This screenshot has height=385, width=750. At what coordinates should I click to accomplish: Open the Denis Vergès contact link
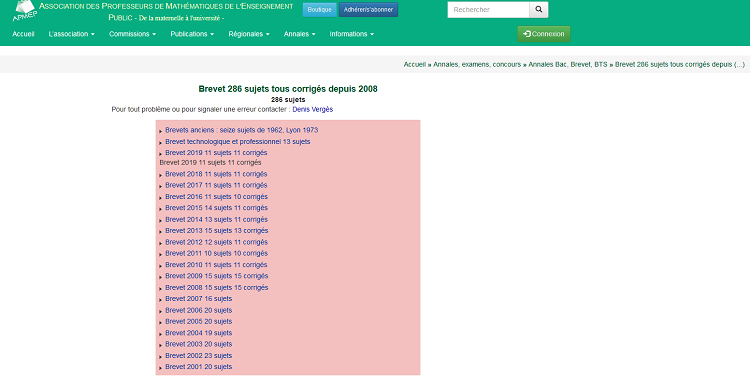pos(312,110)
